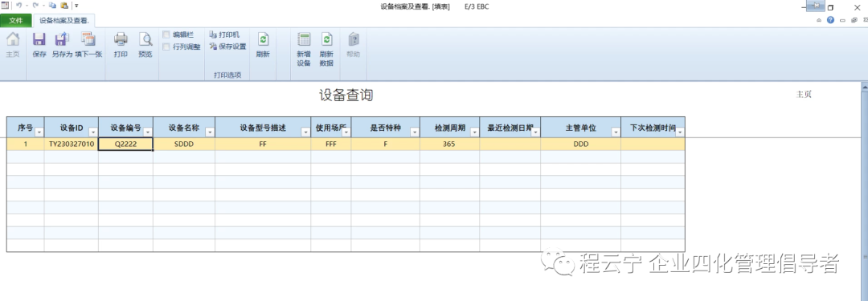Click the Redo arrow in quick access toolbar
868x301 pixels.
pyautogui.click(x=35, y=6)
